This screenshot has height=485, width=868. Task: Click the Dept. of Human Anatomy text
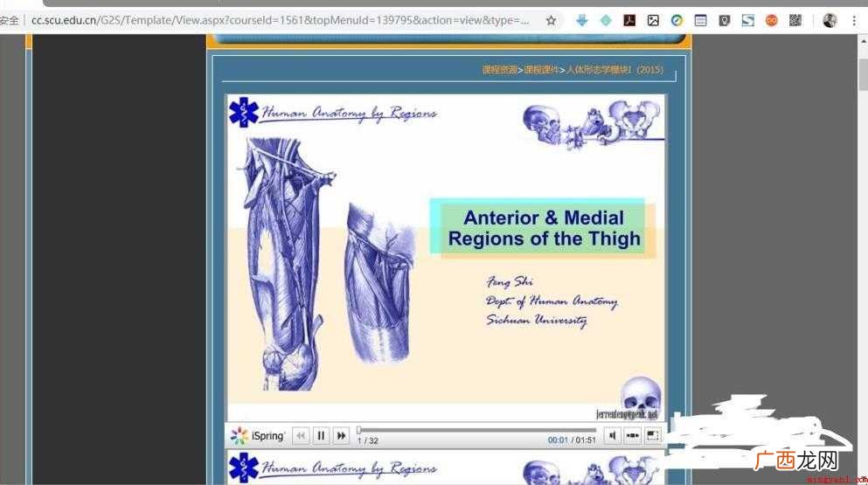[x=552, y=301]
